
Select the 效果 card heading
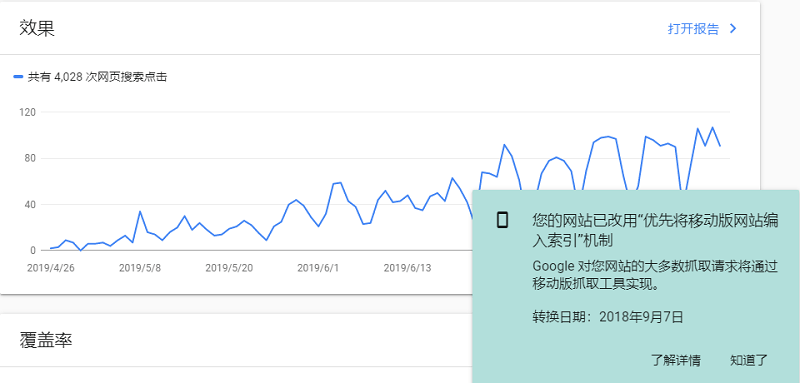[x=37, y=28]
